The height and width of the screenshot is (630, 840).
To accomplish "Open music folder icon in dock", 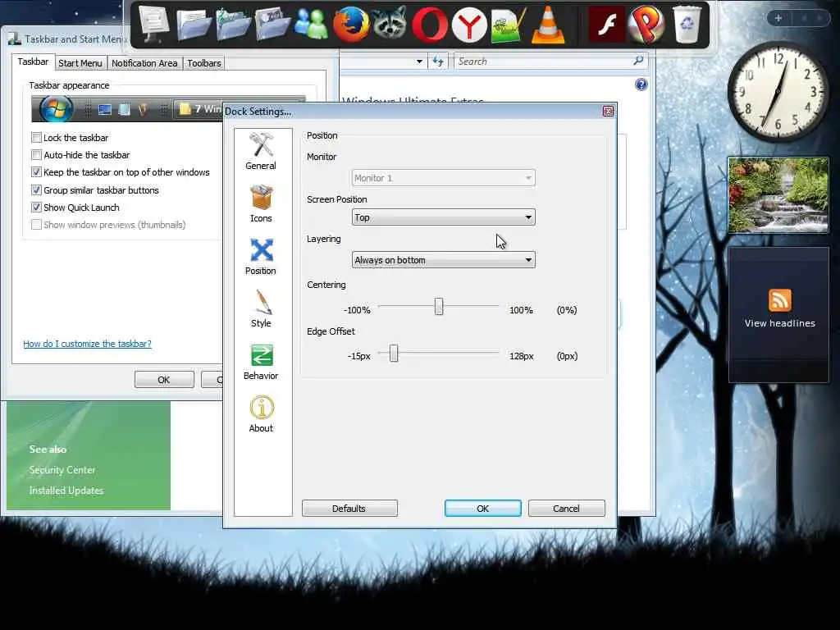I will click(233, 25).
